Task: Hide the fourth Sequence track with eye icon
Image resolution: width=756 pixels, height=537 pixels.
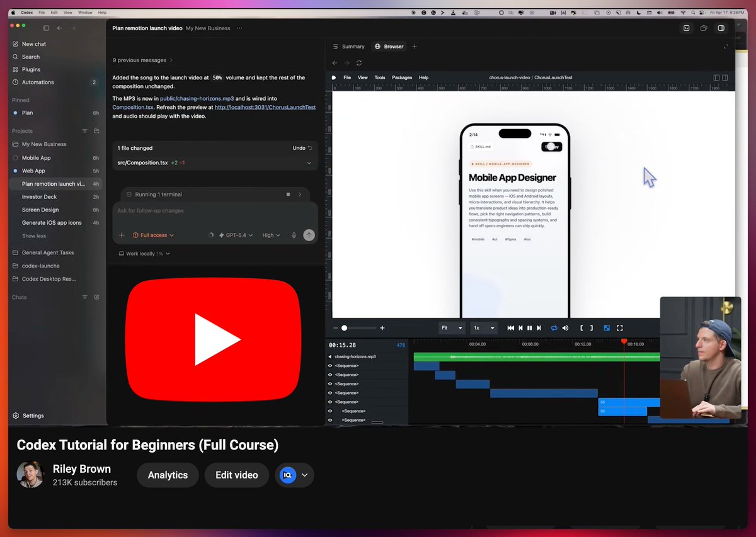Action: pyautogui.click(x=330, y=393)
